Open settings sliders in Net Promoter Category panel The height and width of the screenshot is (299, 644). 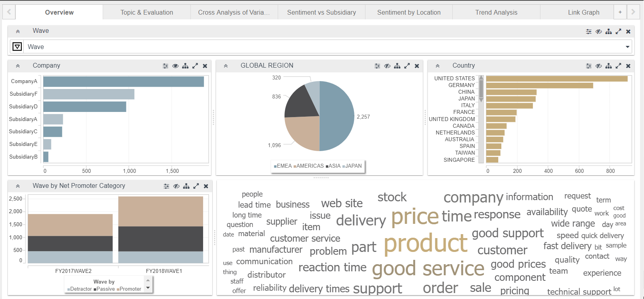point(166,186)
